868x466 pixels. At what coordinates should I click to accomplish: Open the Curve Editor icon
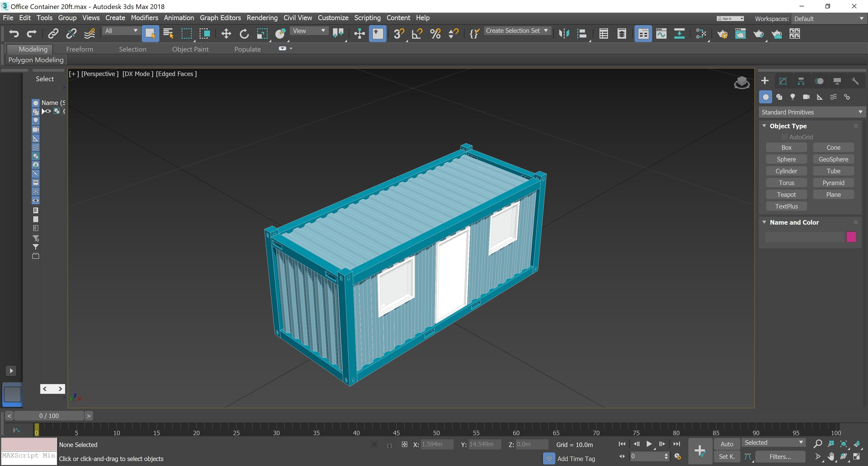(x=661, y=34)
